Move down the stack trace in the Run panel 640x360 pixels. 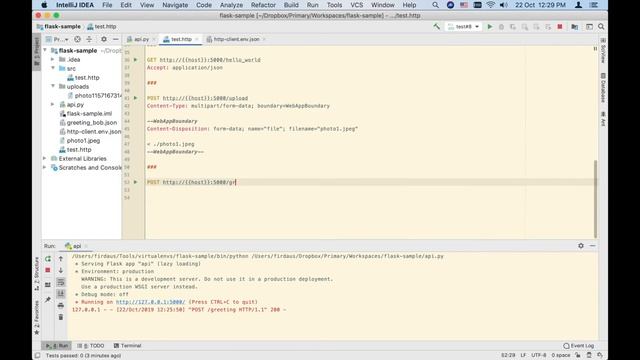click(x=61, y=270)
